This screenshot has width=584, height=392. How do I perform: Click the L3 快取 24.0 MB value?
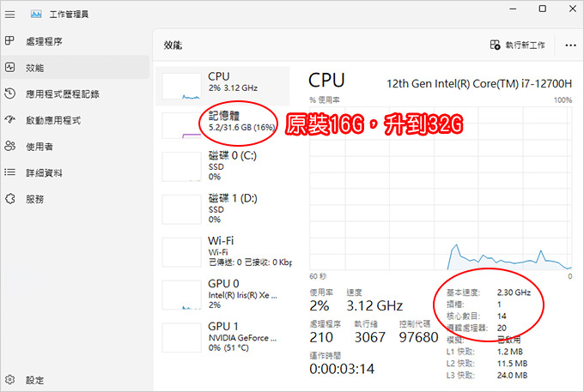pos(512,375)
